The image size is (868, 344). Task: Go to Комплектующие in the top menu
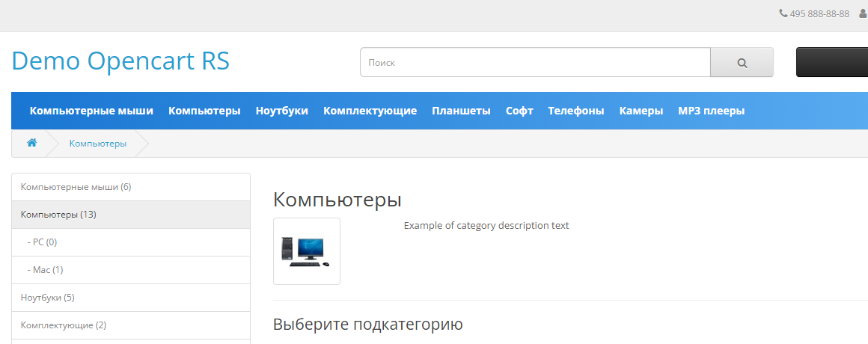[370, 111]
